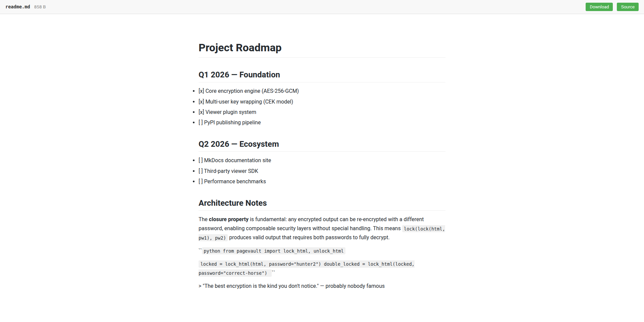Click the 858 B file size indicator
Viewport: 644px width, 322px height.
(40, 7)
